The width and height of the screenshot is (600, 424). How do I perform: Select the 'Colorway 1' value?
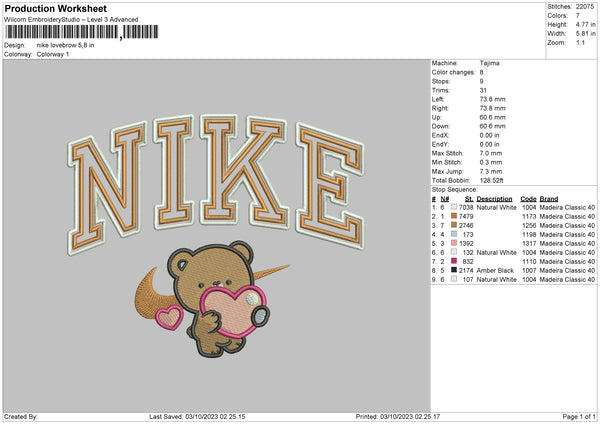point(53,54)
